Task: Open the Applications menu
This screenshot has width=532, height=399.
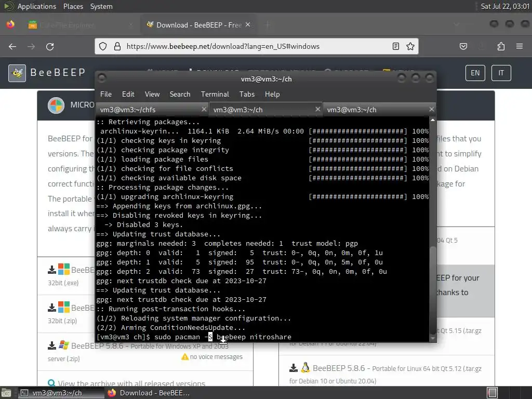Action: (x=37, y=6)
